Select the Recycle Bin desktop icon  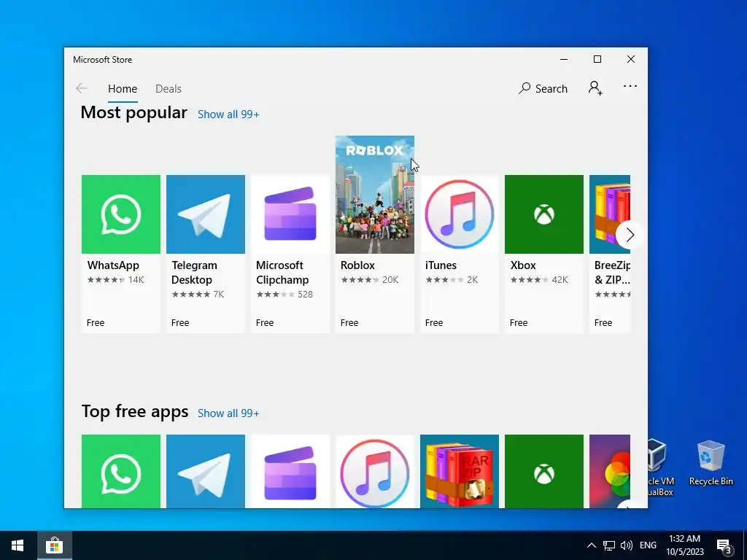pos(711,463)
